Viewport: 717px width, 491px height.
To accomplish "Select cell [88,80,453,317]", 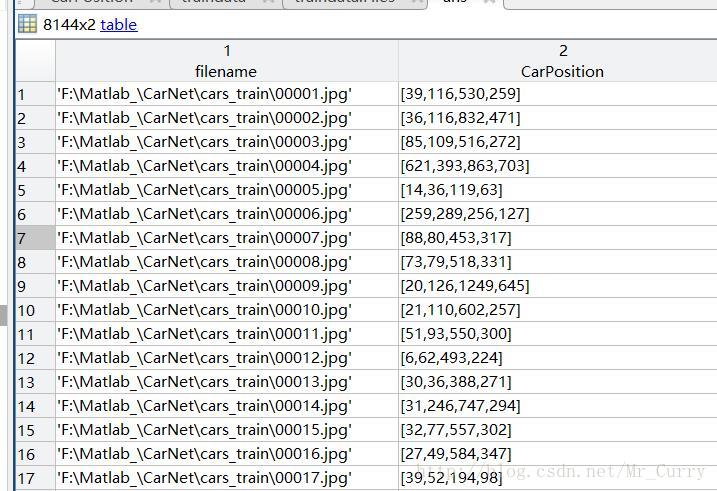I will point(558,238).
